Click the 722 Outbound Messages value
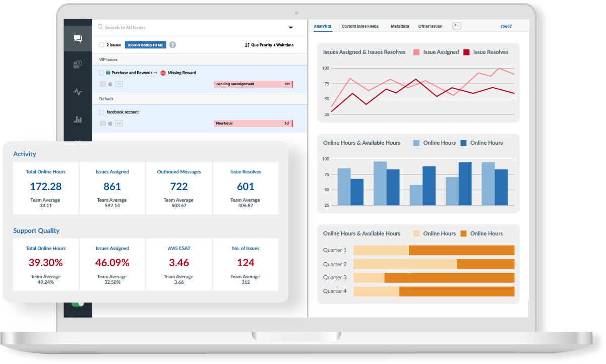The height and width of the screenshot is (364, 606). 179,186
